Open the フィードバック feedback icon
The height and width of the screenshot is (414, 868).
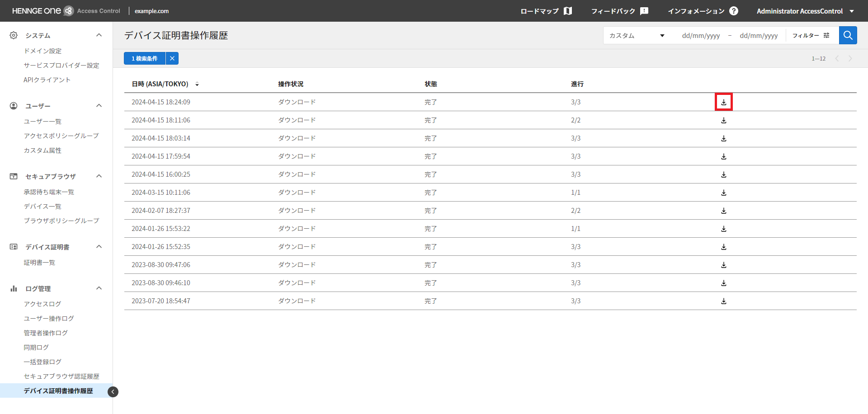(644, 11)
